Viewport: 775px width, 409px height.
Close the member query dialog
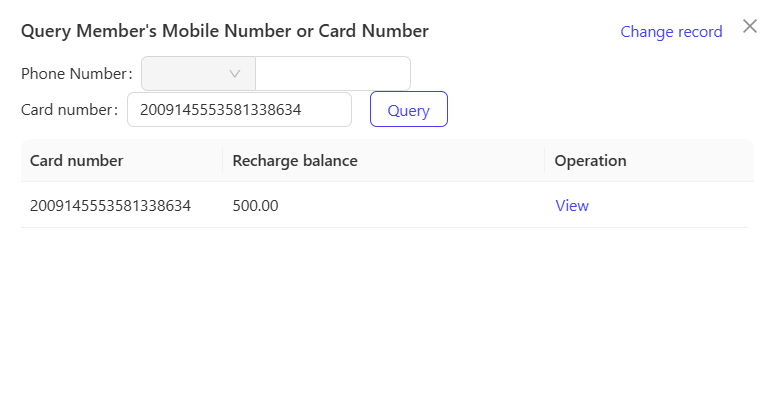point(750,26)
